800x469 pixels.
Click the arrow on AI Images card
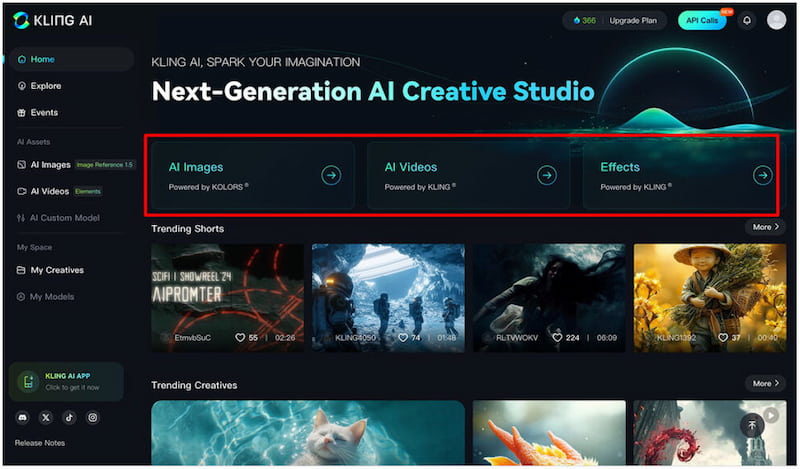tap(331, 176)
